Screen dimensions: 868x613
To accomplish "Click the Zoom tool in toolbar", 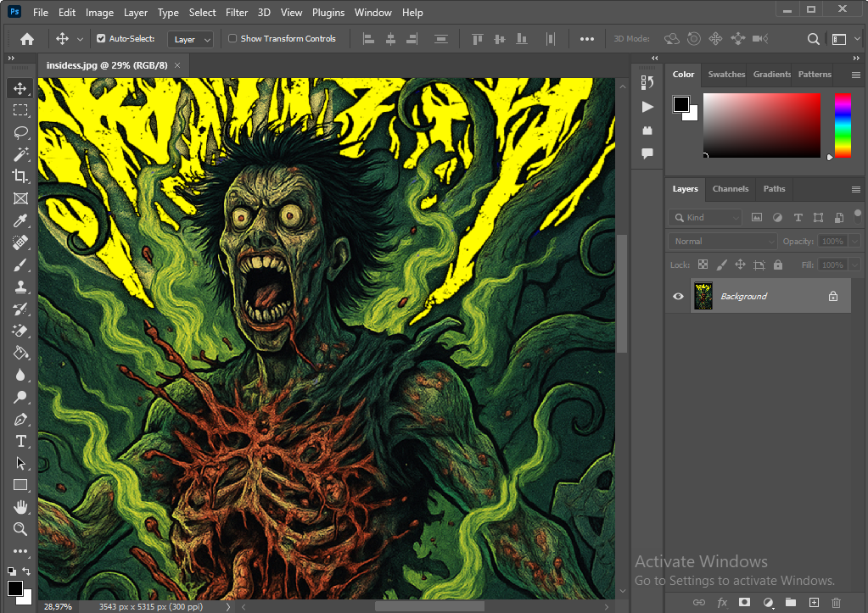I will pyautogui.click(x=20, y=529).
